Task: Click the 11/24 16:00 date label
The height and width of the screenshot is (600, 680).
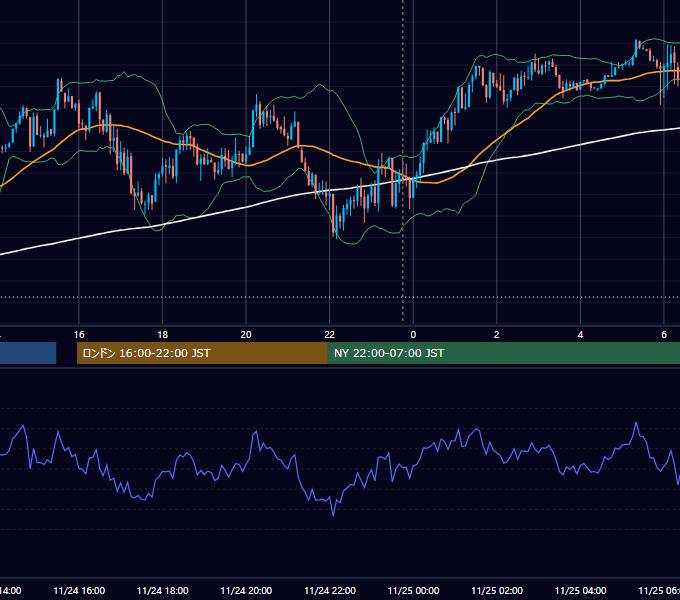Action: [x=79, y=590]
